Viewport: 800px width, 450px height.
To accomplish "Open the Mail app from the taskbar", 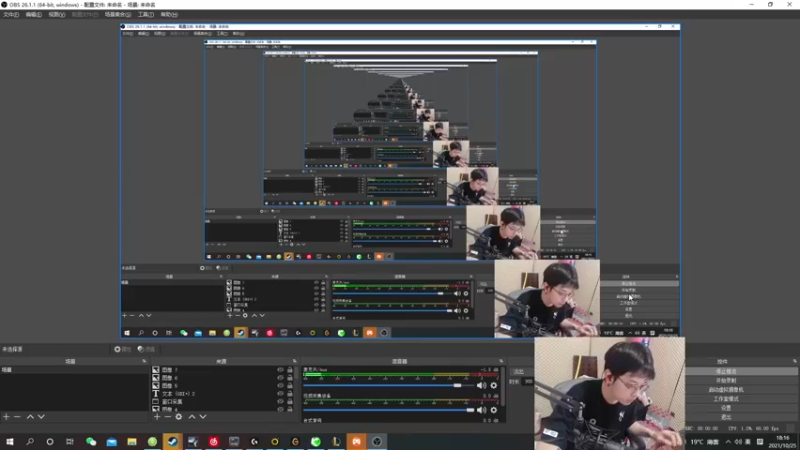I will pyautogui.click(x=111, y=441).
